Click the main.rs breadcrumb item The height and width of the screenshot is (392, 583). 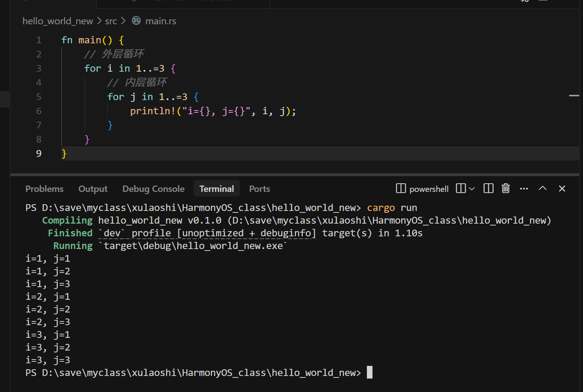coord(160,21)
